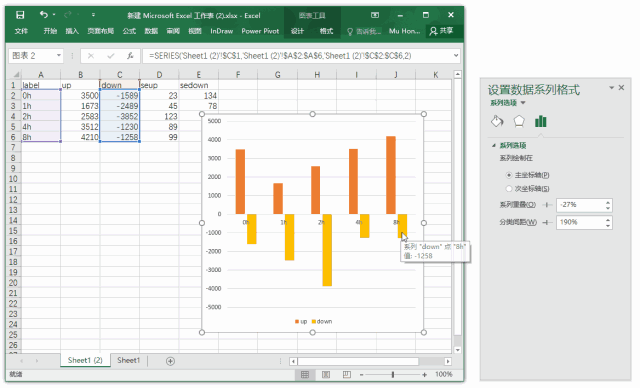Click the orange 'up' bar for 8h
This screenshot has width=640, height=388.
(x=391, y=175)
